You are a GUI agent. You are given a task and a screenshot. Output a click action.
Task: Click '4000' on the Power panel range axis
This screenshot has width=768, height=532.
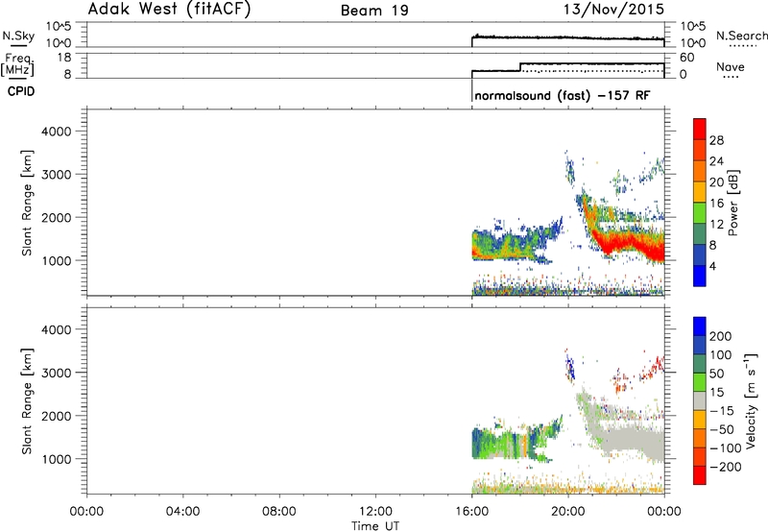[57, 132]
